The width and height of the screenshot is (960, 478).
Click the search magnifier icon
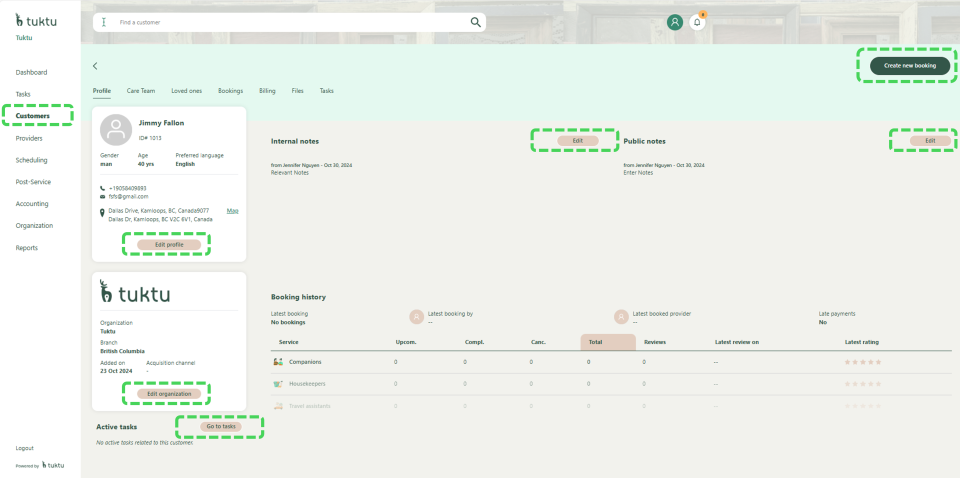click(476, 21)
